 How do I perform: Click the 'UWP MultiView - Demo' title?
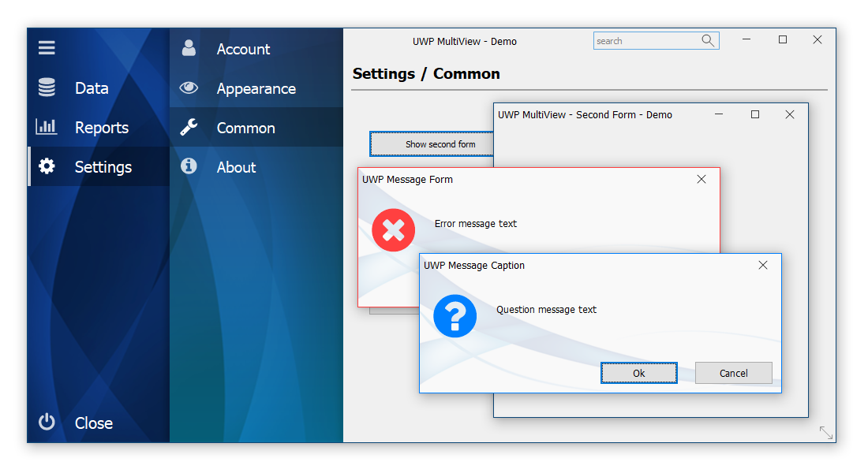pos(465,42)
